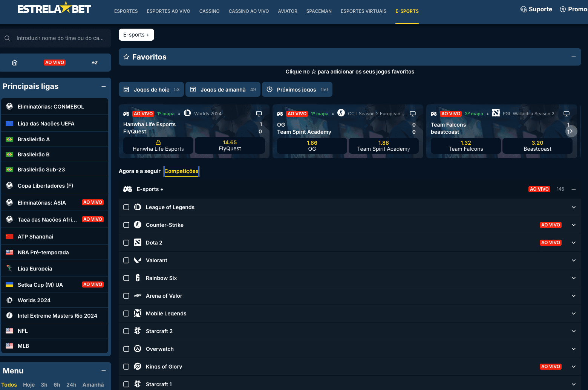Open the ESPORTES nav tab
Screen dimensions: 588x390
coord(126,11)
